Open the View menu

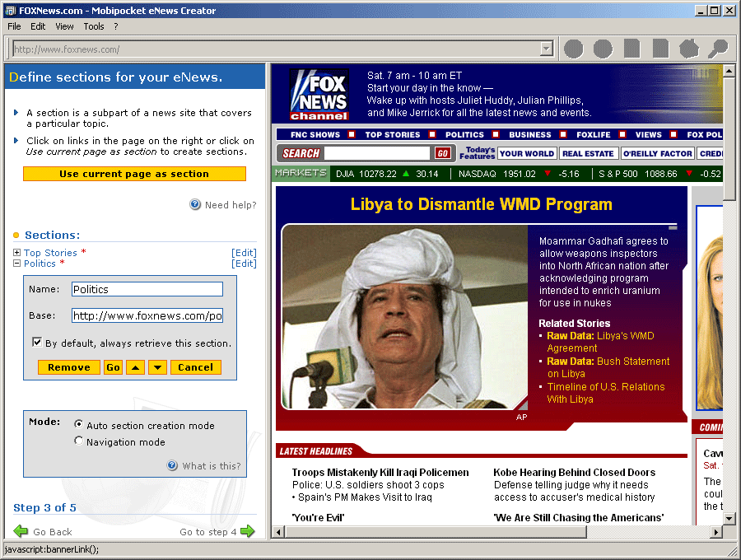64,26
